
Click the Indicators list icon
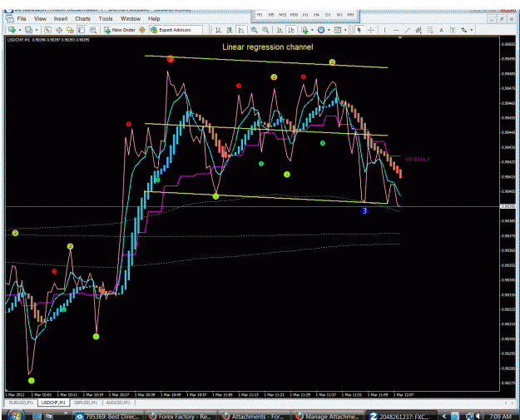click(x=305, y=30)
